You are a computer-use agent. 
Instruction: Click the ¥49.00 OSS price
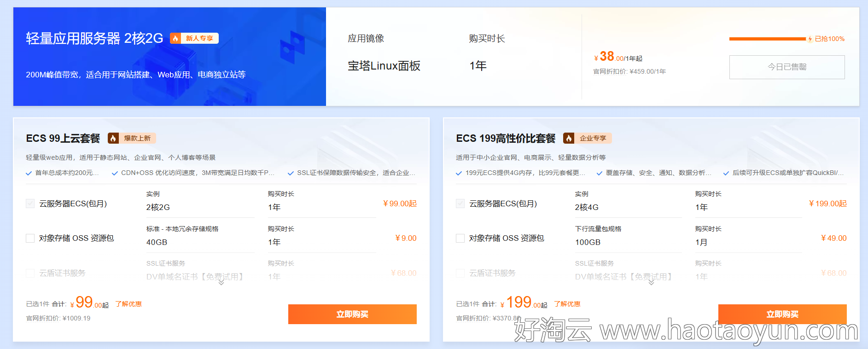pyautogui.click(x=833, y=238)
